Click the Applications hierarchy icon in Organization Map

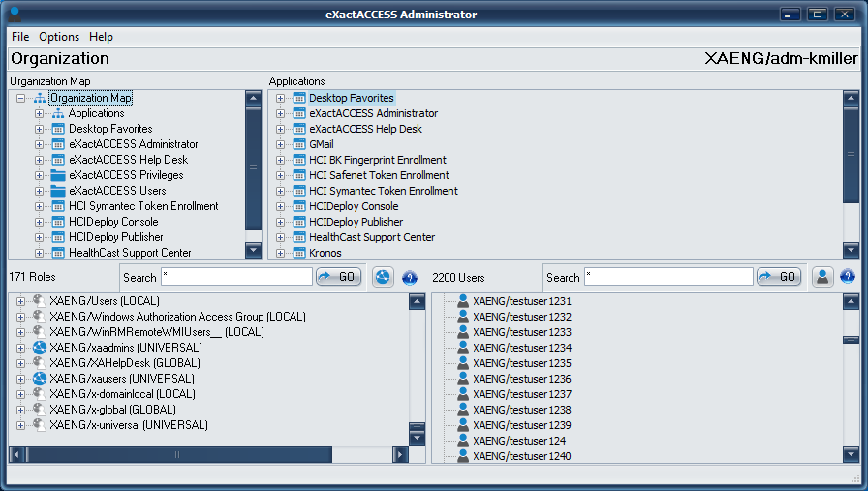coord(58,113)
